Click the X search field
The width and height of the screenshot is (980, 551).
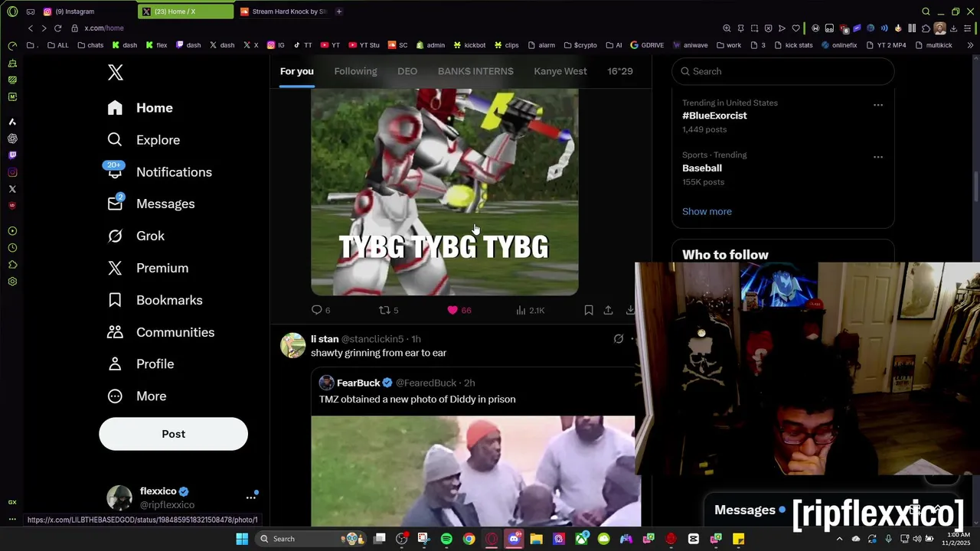tap(782, 71)
